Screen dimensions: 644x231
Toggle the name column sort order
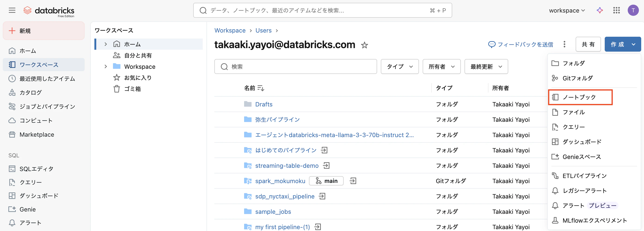261,88
